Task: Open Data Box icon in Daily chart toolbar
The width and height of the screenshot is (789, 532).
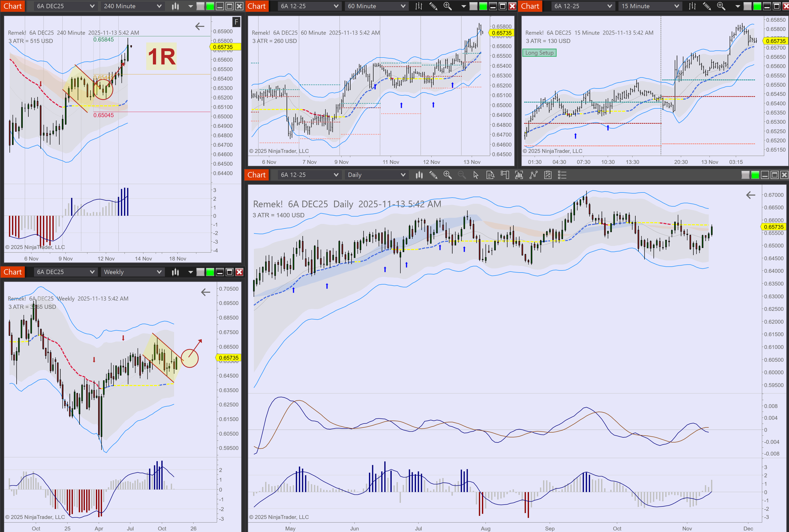Action: pos(490,175)
